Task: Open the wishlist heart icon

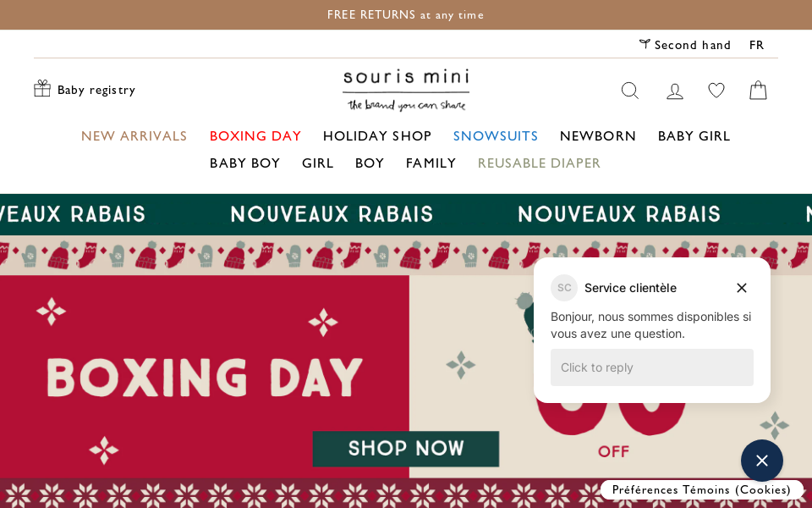Action: click(716, 91)
